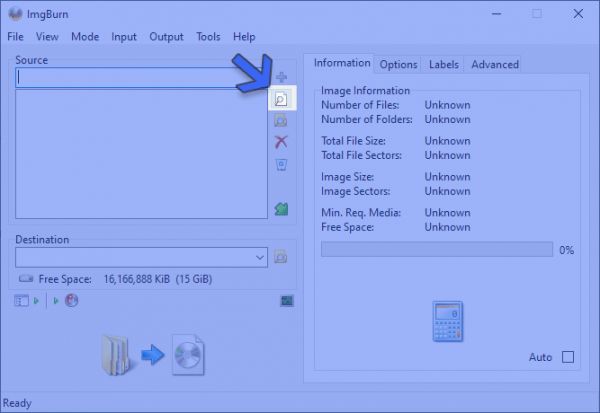Viewport: 600px width, 413px height.
Task: Switch to the Options tab
Action: tap(398, 64)
